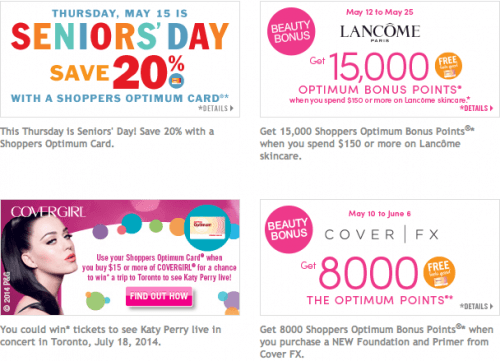
Task: Click the Katy Perry concert description text
Action: pos(111,336)
